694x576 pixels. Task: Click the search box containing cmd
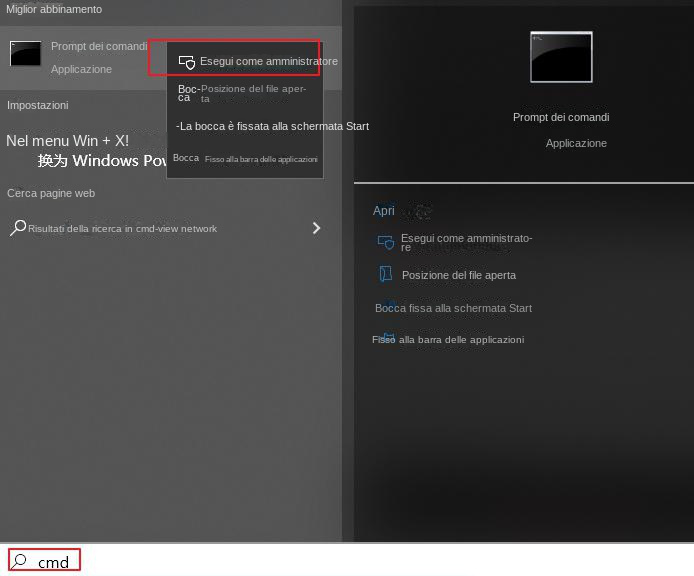click(44, 560)
